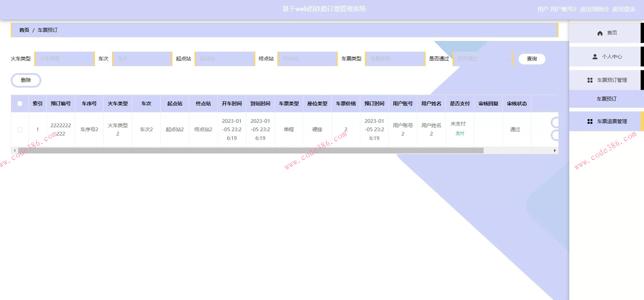The image size is (644, 300).
Task: Click the left arrow of the horizontal scrollbar
Action: tap(14, 151)
